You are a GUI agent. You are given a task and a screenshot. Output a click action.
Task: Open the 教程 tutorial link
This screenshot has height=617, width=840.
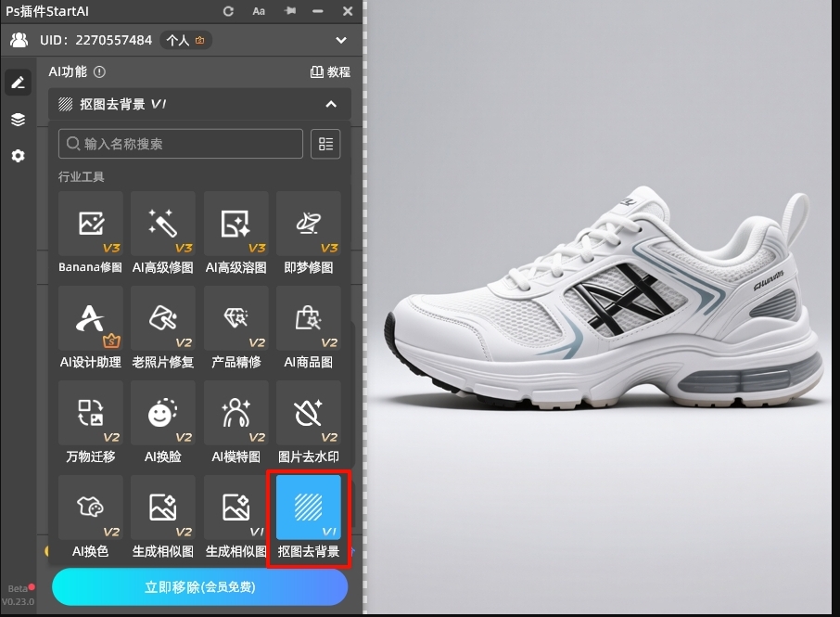pyautogui.click(x=330, y=71)
